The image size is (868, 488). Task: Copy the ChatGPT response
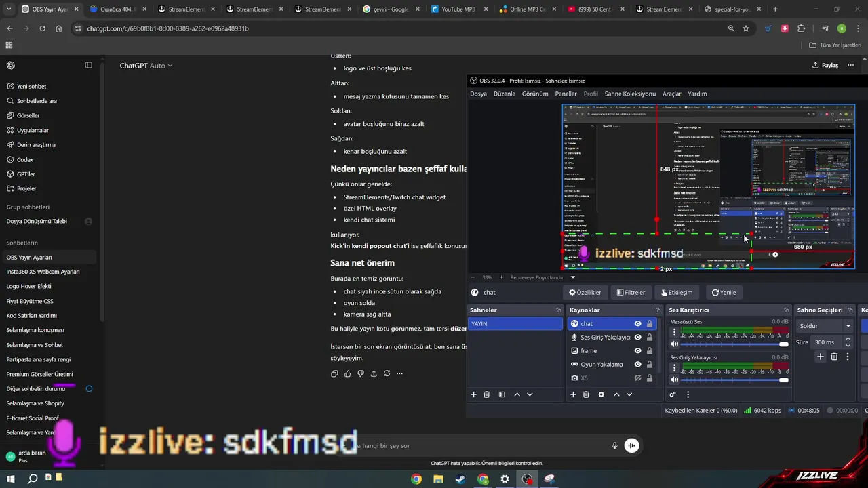tap(334, 373)
